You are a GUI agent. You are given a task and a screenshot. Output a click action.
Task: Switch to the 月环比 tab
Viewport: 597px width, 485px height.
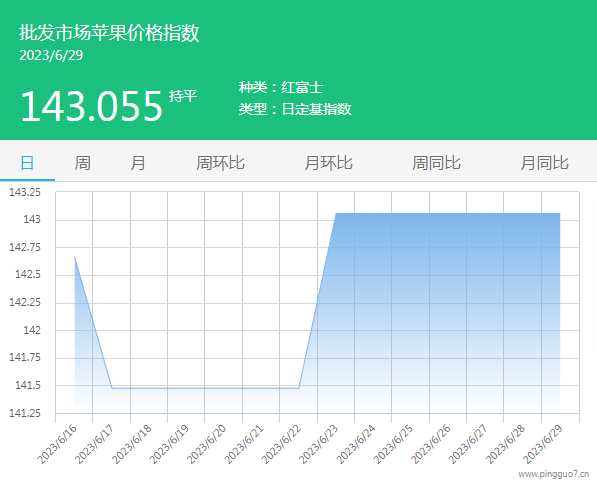(x=328, y=163)
